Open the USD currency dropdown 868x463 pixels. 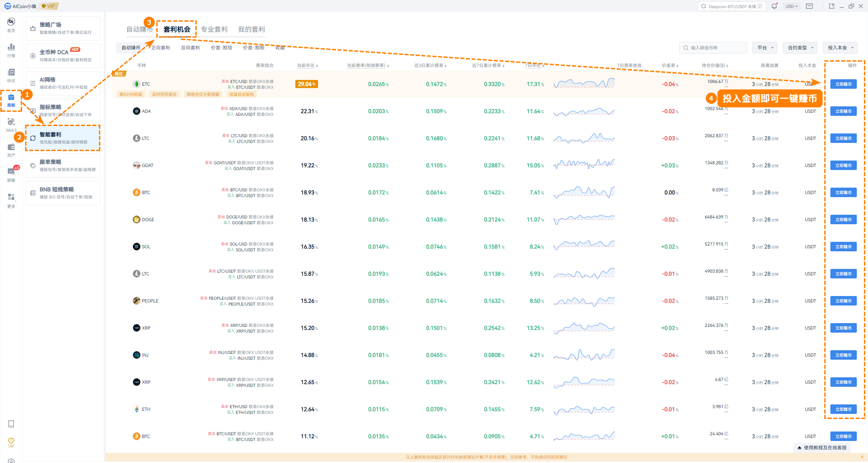click(x=792, y=6)
